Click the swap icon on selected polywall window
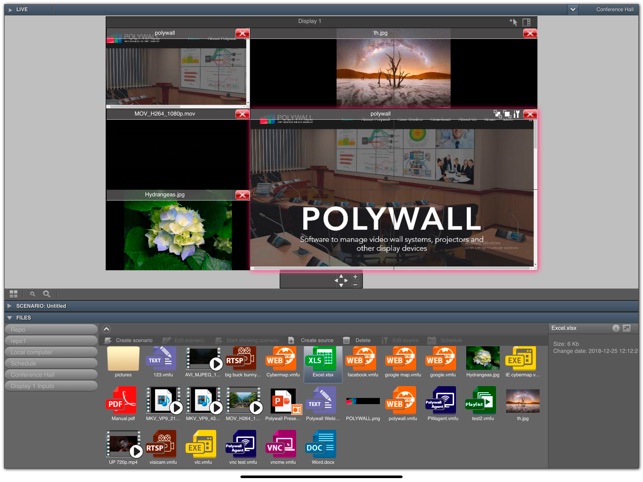This screenshot has width=643, height=482. (498, 114)
